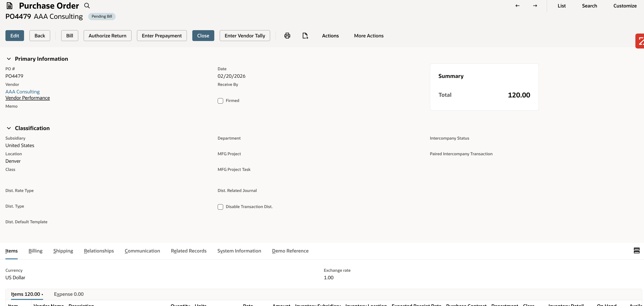The width and height of the screenshot is (644, 306).
Task: Switch to the Billing tab
Action: tap(35, 250)
